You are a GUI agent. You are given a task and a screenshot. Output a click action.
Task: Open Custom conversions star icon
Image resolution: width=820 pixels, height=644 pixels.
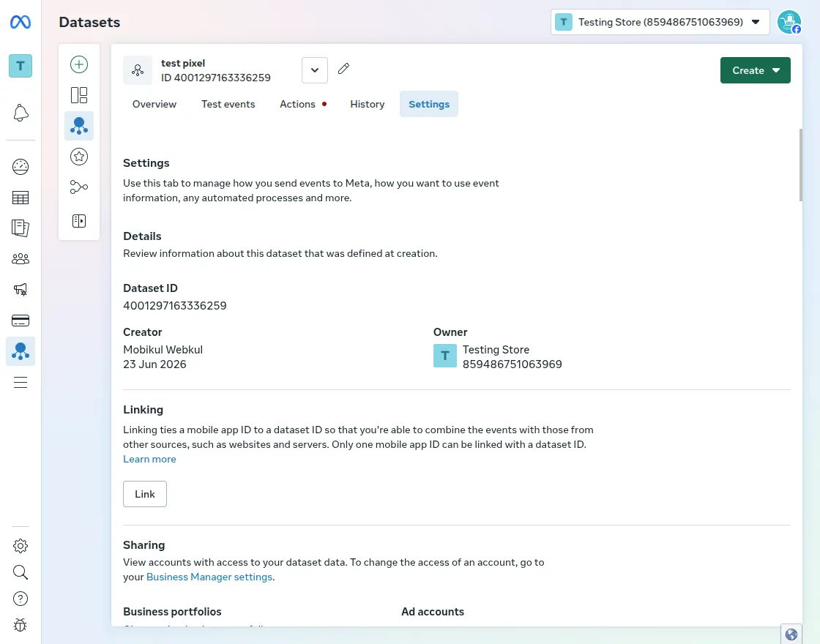[x=79, y=157]
